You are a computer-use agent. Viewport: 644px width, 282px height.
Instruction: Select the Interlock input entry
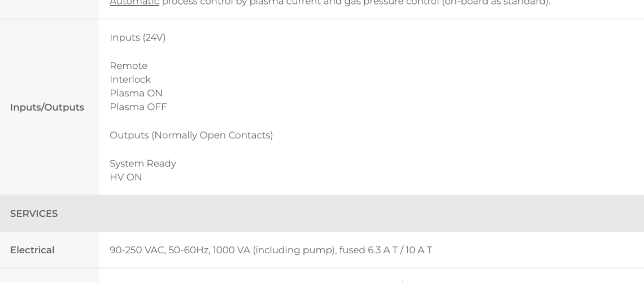pos(130,80)
